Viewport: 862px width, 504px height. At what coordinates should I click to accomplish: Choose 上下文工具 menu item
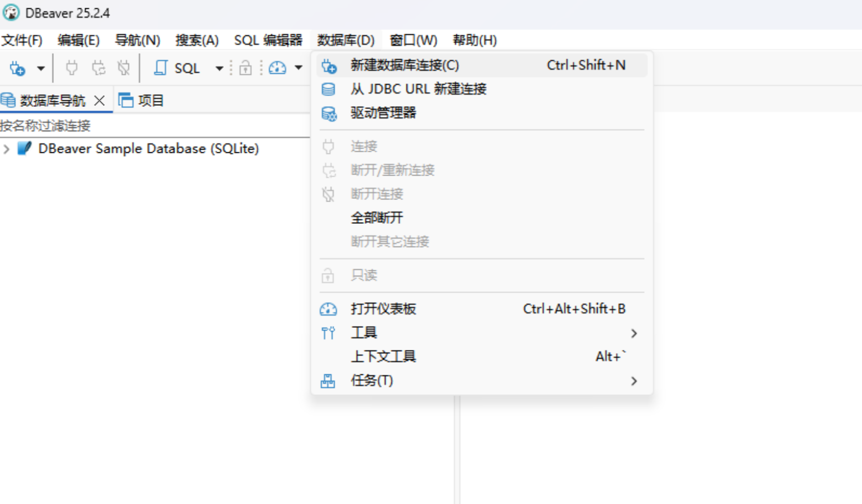(x=481, y=357)
